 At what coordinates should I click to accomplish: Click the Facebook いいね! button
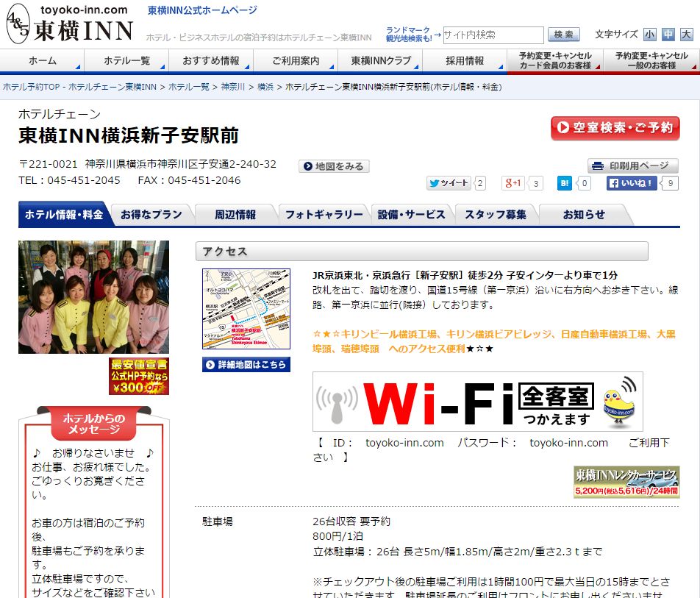(x=631, y=183)
